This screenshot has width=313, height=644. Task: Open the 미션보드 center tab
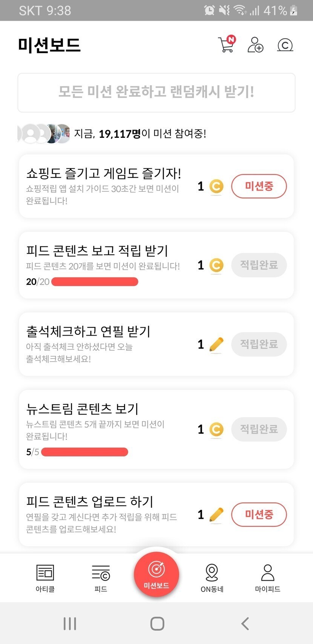[156, 574]
